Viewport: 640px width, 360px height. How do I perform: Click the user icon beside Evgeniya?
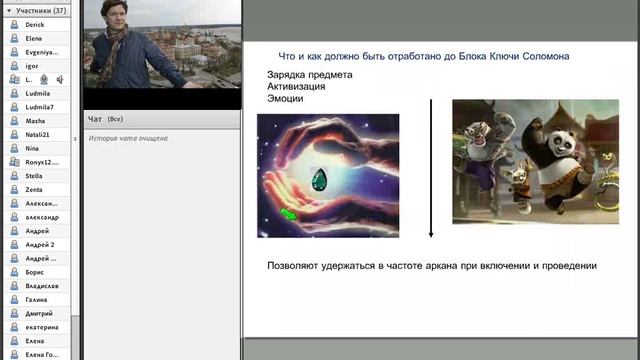[x=14, y=52]
